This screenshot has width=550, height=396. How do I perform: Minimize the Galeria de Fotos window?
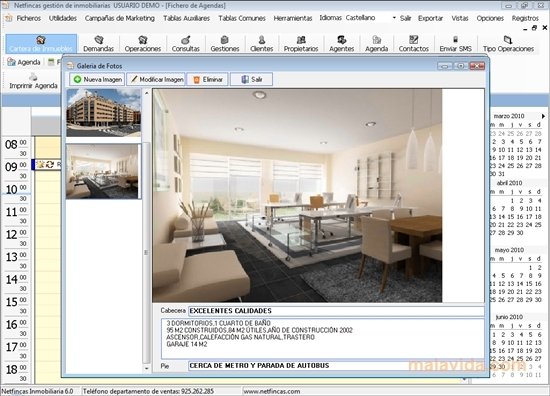(445, 66)
